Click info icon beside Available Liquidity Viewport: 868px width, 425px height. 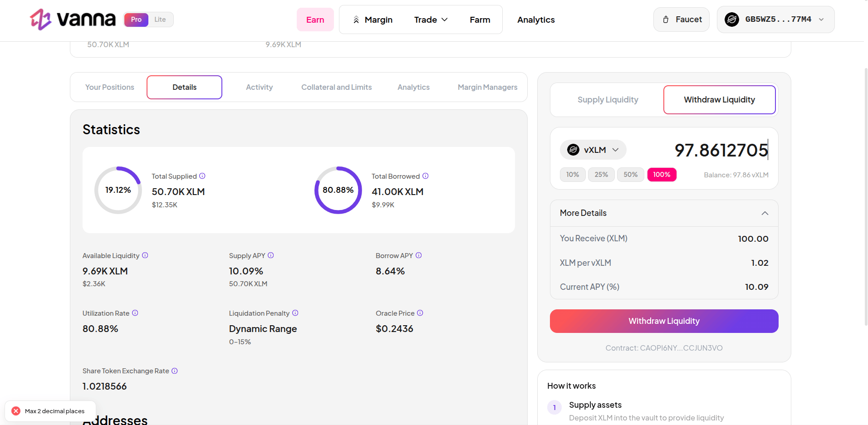[x=145, y=255]
